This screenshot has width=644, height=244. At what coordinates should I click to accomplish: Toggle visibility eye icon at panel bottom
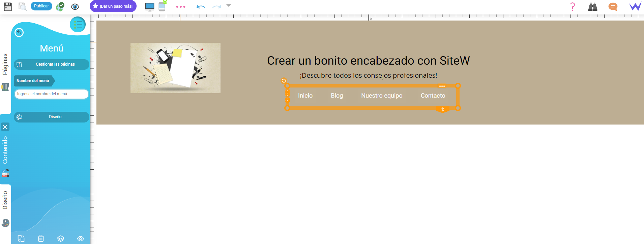click(81, 238)
